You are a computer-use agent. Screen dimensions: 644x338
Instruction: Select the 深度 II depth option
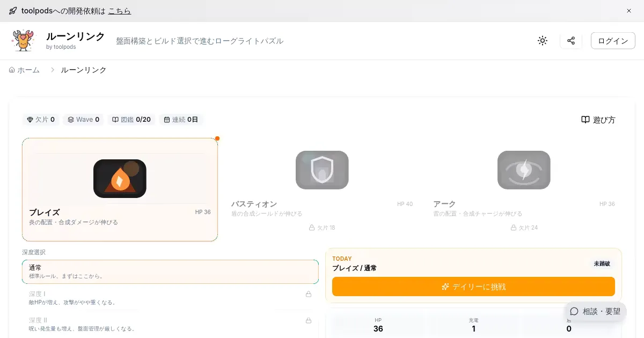[x=170, y=324]
